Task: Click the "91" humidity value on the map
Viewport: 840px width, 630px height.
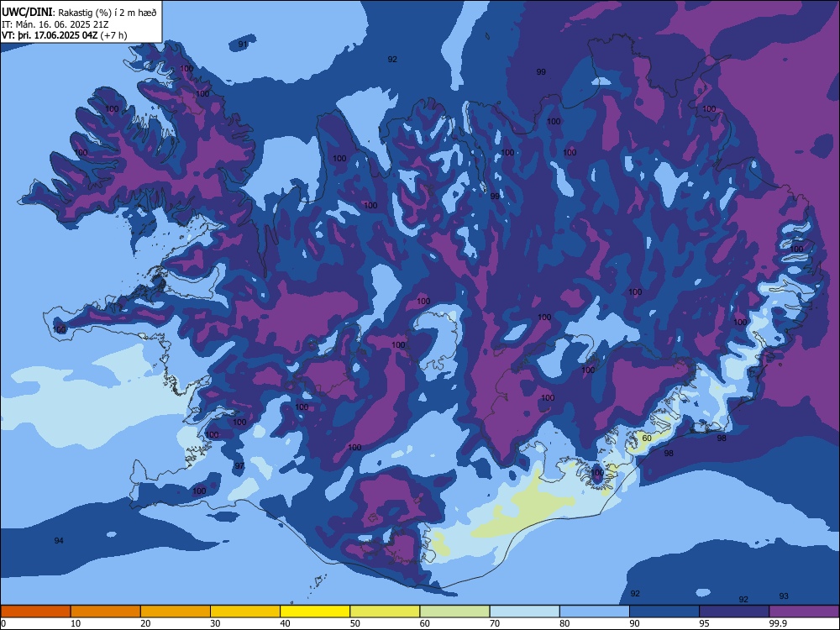Action: click(243, 45)
